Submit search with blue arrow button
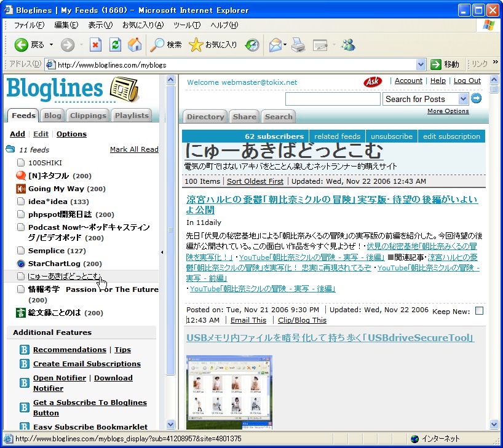Image resolution: width=503 pixels, height=448 pixels. tap(476, 98)
